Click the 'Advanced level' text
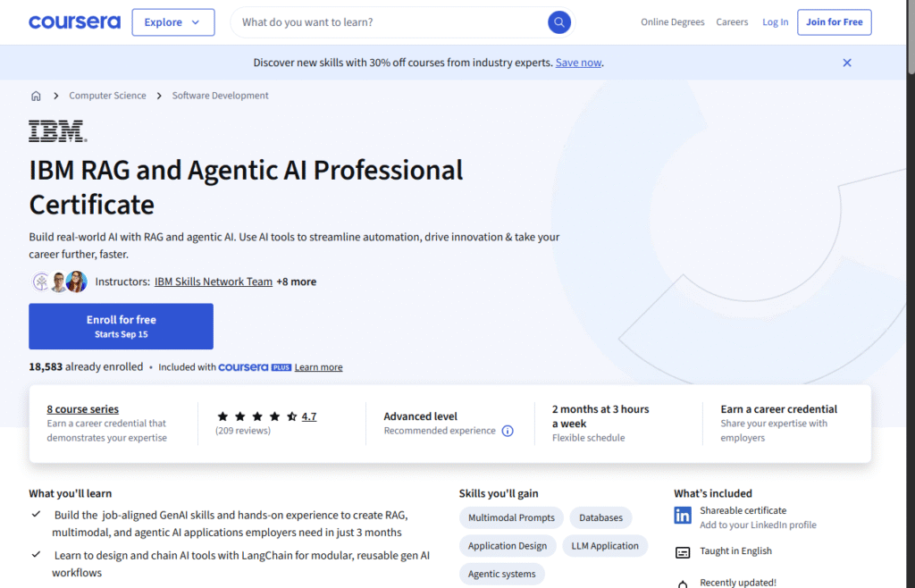Image resolution: width=915 pixels, height=588 pixels. [x=420, y=416]
